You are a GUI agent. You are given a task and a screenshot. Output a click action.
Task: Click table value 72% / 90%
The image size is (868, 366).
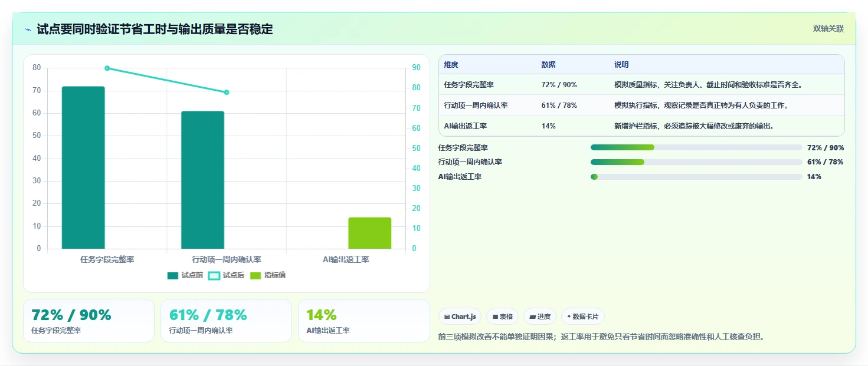(559, 85)
